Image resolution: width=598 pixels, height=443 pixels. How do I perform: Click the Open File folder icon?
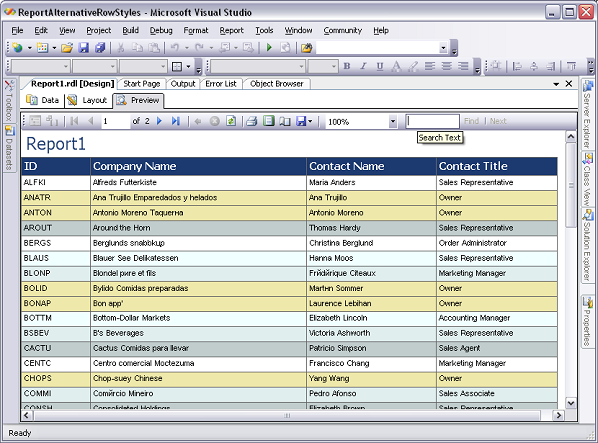click(x=67, y=48)
